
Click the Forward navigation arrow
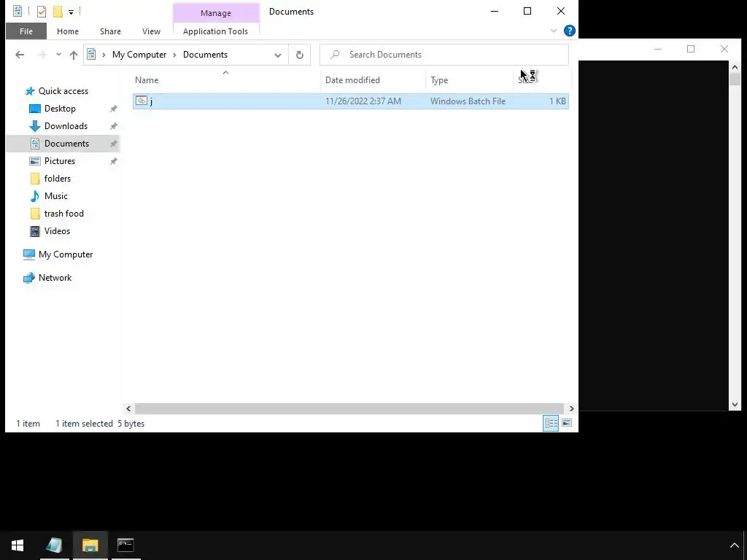42,55
